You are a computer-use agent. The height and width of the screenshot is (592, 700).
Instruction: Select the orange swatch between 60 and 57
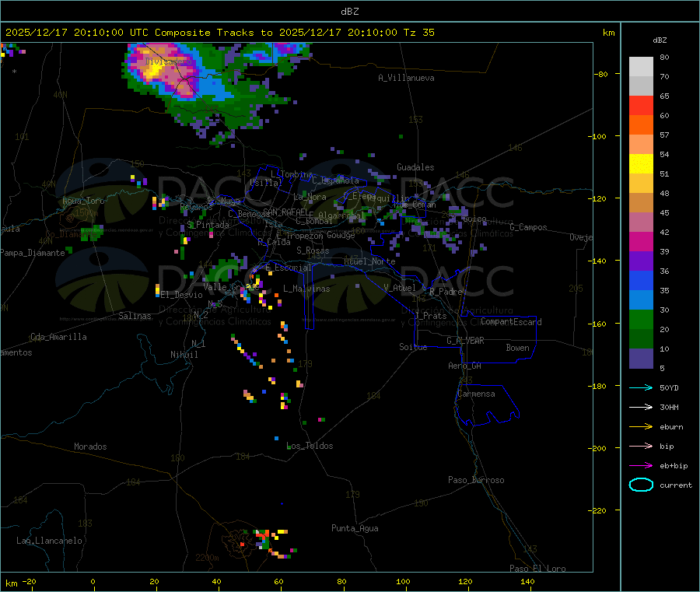641,125
